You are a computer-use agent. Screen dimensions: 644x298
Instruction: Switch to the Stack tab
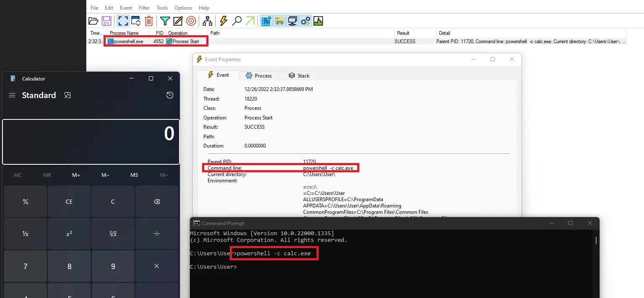[x=299, y=76]
